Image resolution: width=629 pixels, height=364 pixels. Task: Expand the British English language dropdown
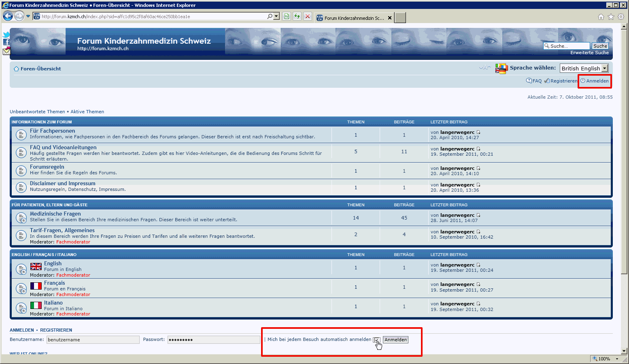pyautogui.click(x=605, y=68)
